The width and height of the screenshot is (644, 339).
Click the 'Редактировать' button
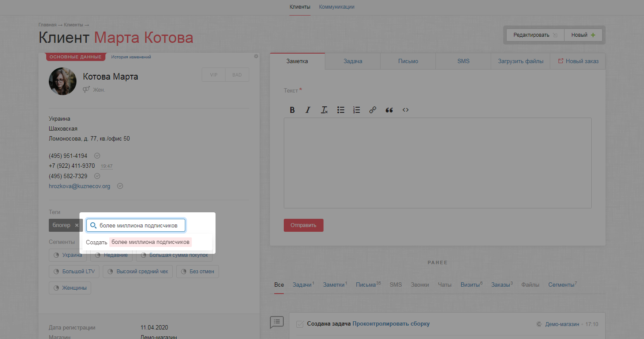click(x=535, y=35)
